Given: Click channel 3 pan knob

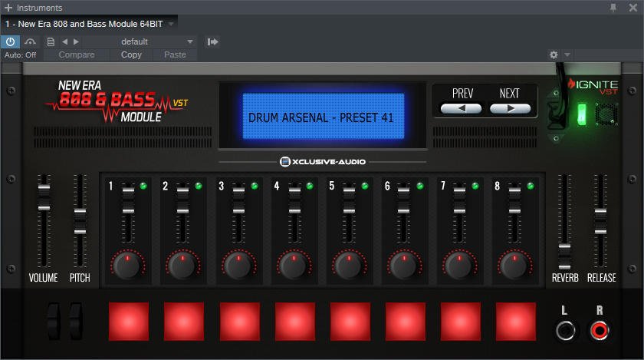Looking at the screenshot, I should 238,265.
